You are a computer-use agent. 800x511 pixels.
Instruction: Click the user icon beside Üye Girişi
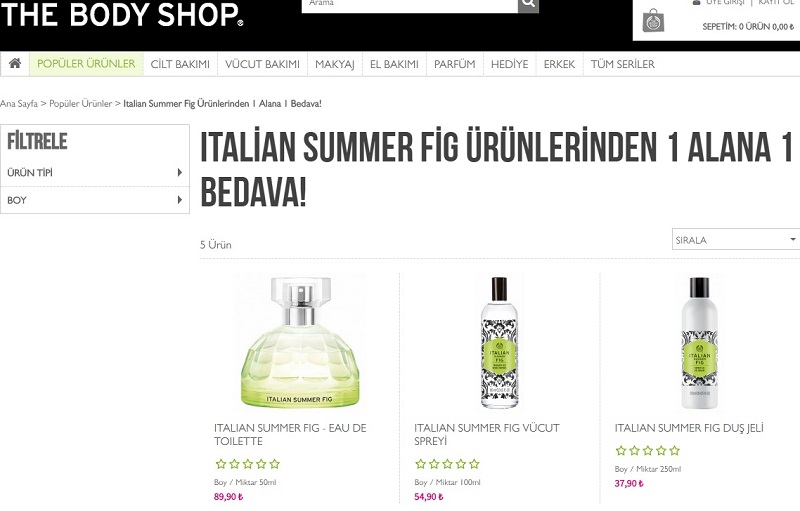click(x=696, y=2)
